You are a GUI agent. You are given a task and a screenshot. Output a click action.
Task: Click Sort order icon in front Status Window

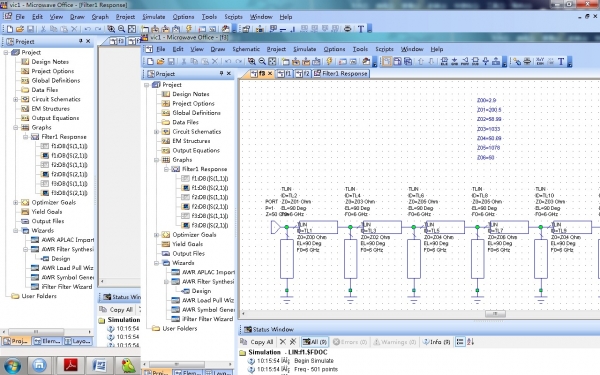tap(470, 342)
